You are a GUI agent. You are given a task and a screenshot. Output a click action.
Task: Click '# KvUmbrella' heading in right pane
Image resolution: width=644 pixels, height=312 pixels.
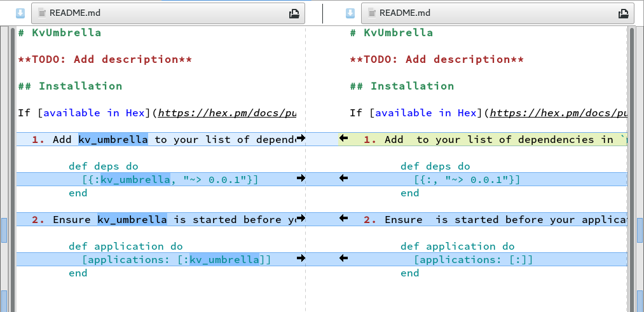tap(391, 33)
